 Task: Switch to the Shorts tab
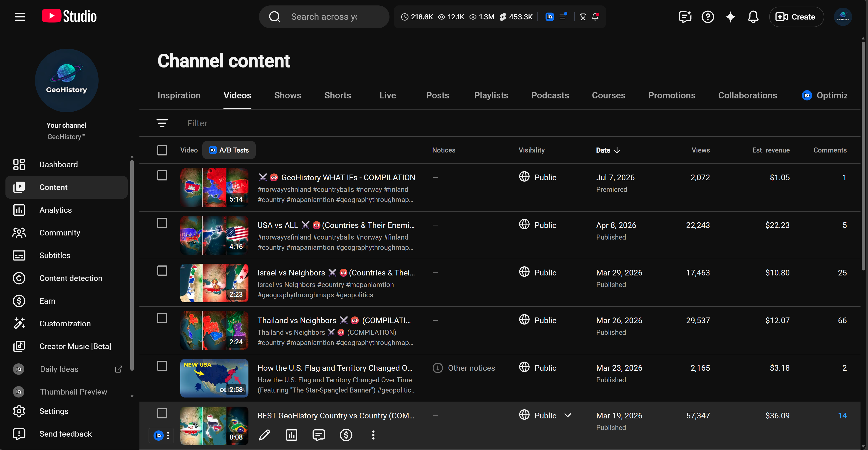click(338, 95)
